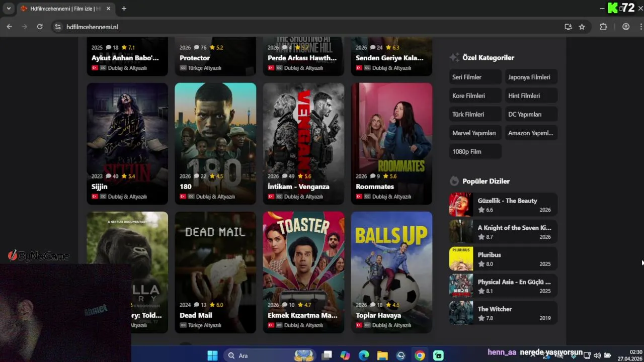The image size is (644, 362).
Task: Launch Copilot from the taskbar
Action: click(x=345, y=355)
